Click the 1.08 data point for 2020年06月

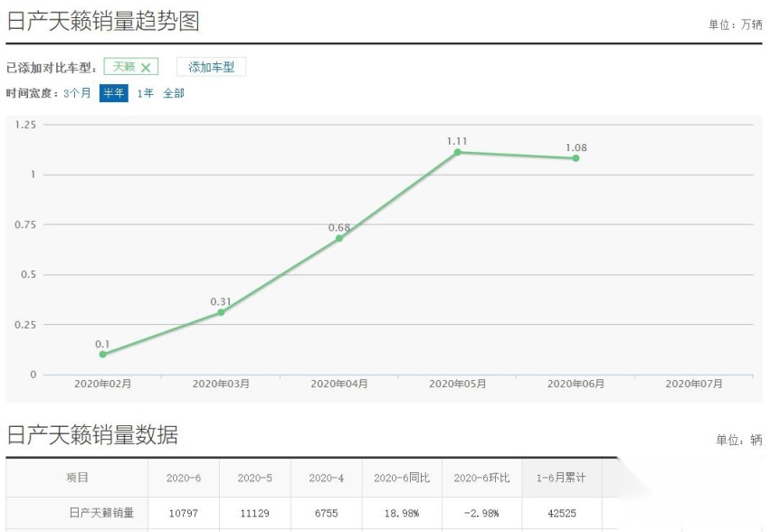point(576,158)
